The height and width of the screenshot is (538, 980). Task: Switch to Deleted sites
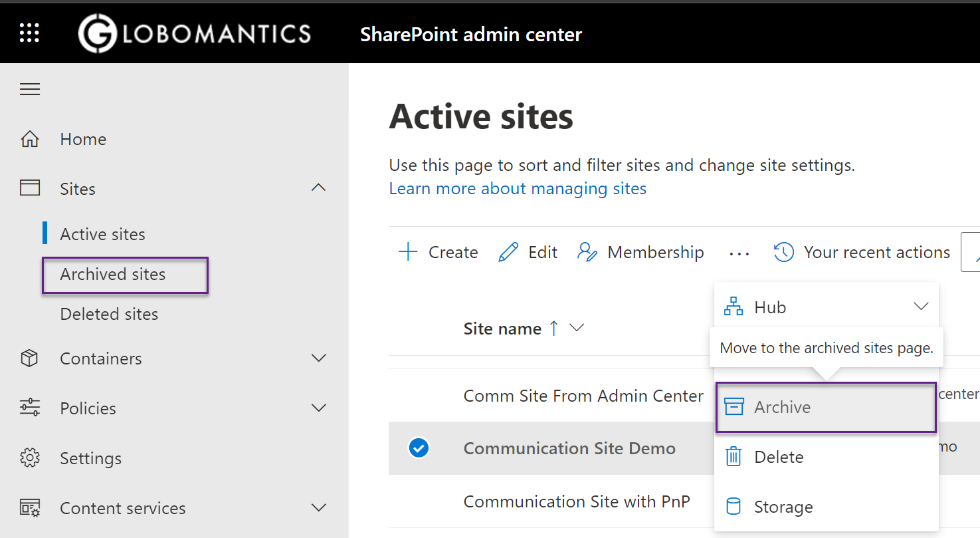tap(108, 314)
